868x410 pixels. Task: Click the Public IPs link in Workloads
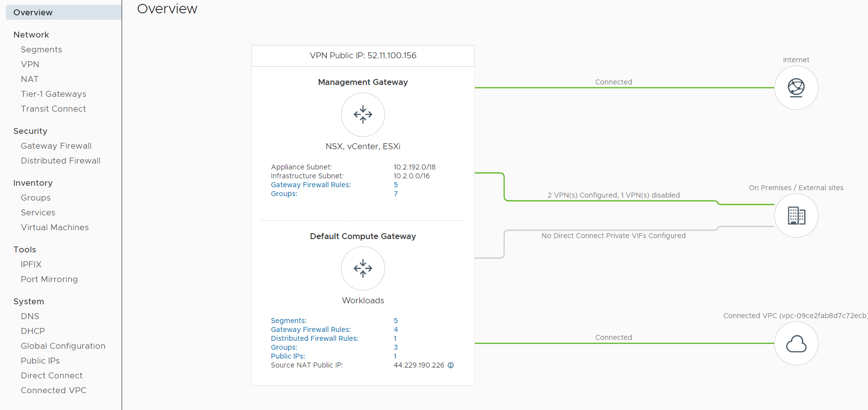288,356
